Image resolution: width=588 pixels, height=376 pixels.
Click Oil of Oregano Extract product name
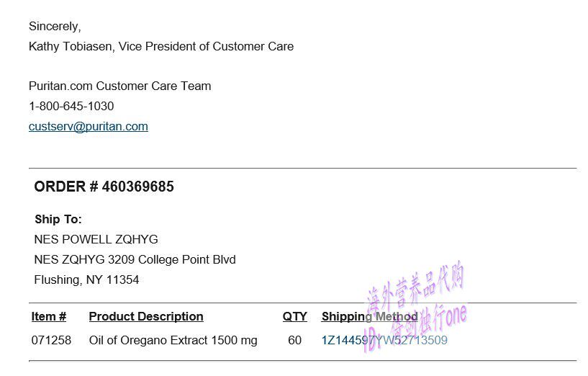[x=173, y=341]
